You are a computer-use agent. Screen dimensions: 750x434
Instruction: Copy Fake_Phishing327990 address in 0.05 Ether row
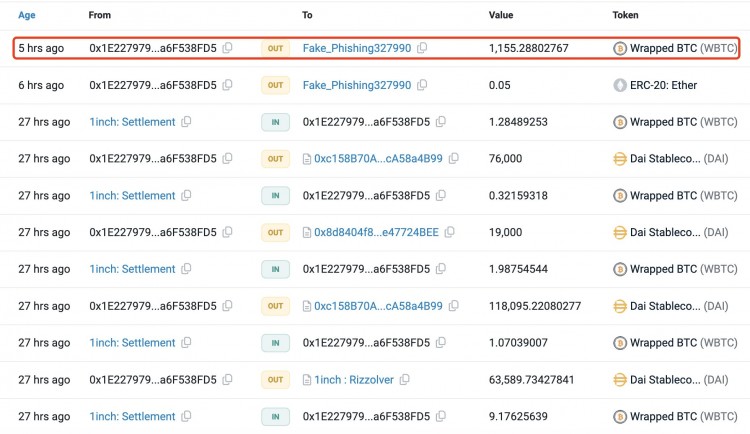coord(422,85)
